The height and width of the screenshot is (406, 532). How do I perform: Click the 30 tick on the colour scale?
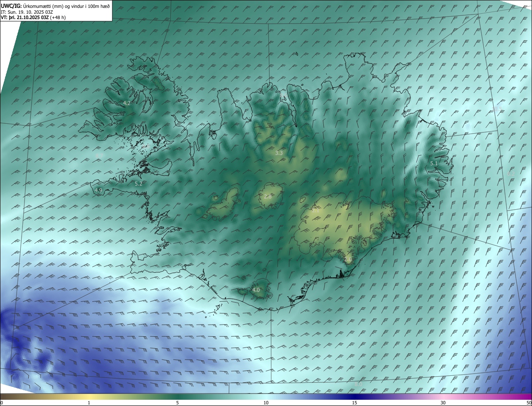[x=443, y=403]
